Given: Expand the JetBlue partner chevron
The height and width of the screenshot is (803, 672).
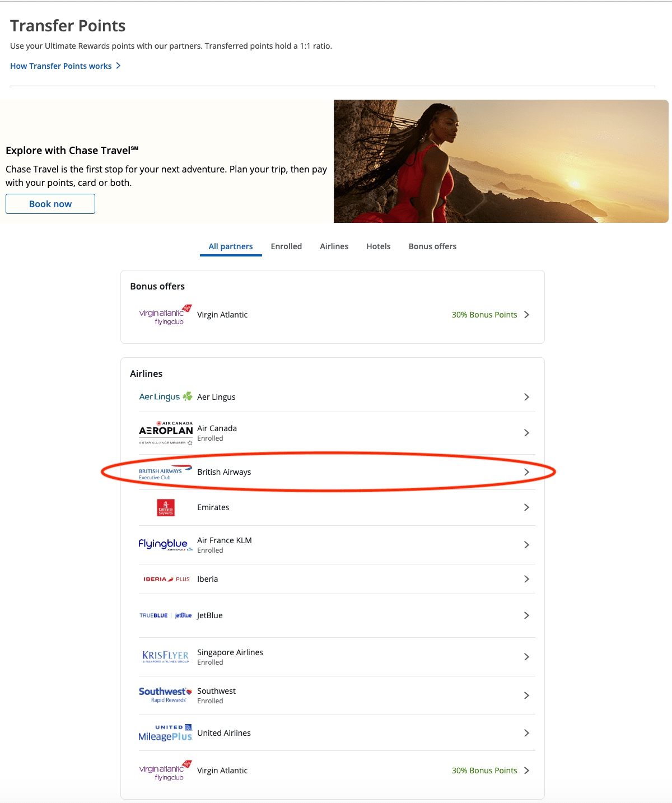Looking at the screenshot, I should tap(526, 615).
